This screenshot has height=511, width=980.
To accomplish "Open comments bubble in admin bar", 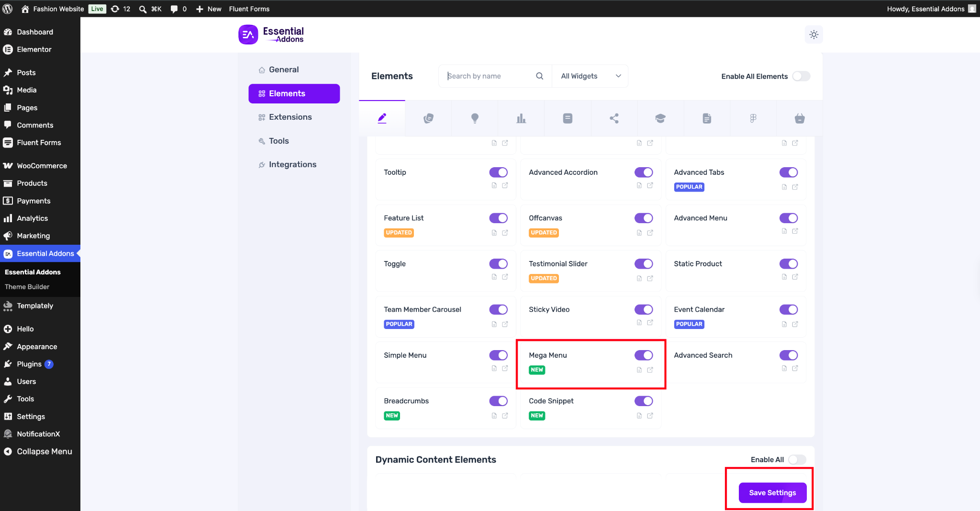I will click(178, 9).
